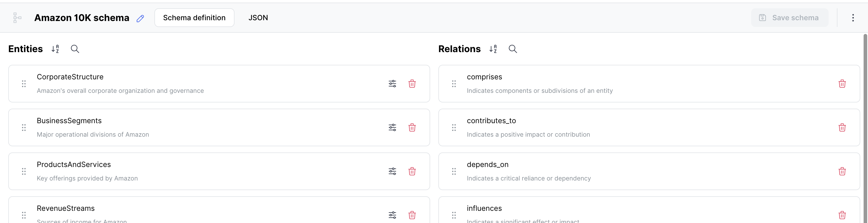Click the 'Indicates components or subdivisions' description
This screenshot has width=868, height=223.
click(540, 91)
